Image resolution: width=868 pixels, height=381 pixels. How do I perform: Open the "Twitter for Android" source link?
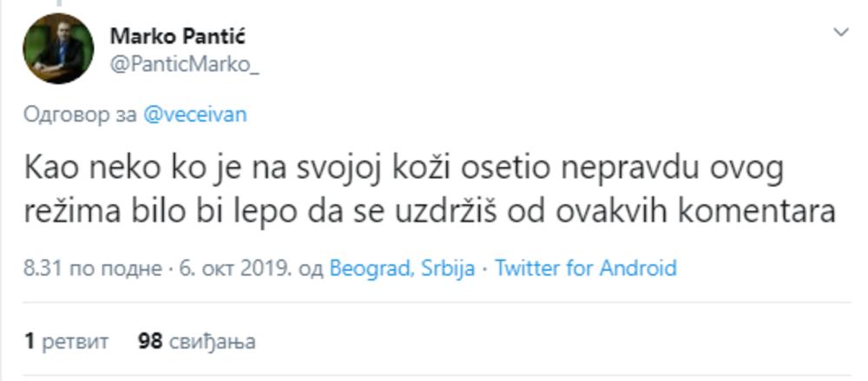[585, 268]
